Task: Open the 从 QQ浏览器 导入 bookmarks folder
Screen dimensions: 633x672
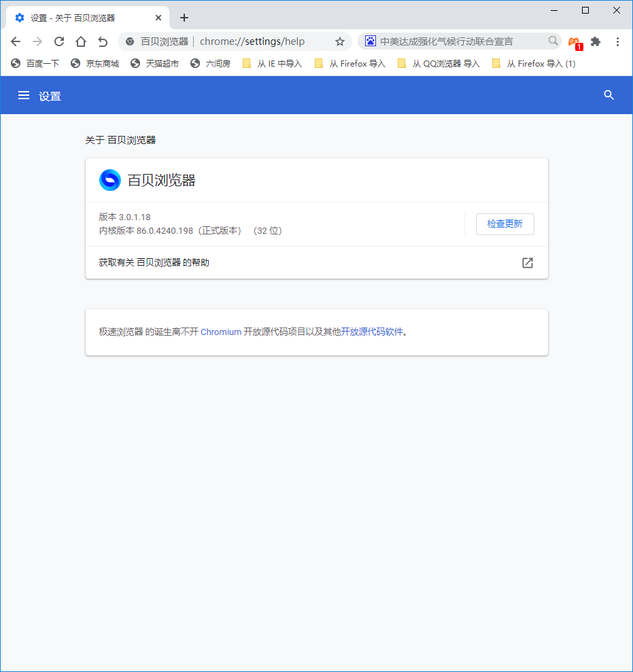Action: point(438,63)
